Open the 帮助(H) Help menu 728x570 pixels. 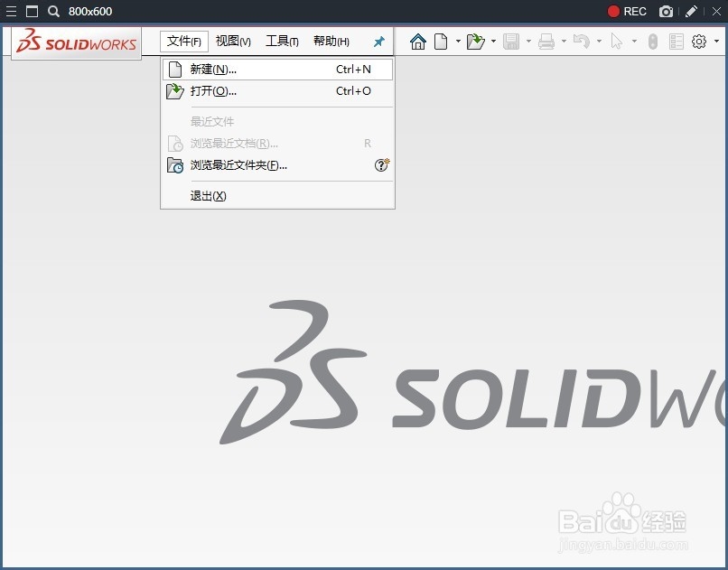331,42
